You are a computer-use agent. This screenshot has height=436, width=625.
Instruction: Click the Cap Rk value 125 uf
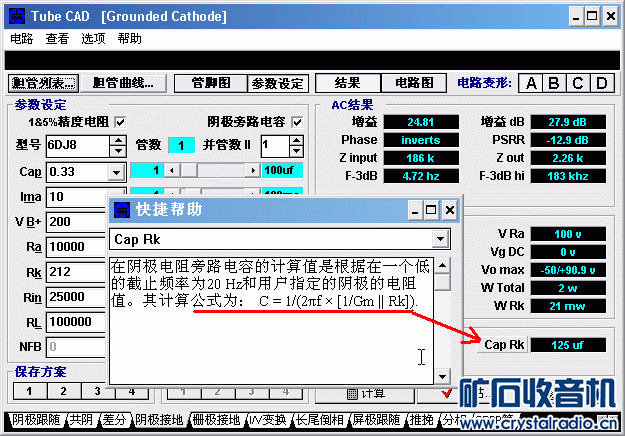pos(568,345)
